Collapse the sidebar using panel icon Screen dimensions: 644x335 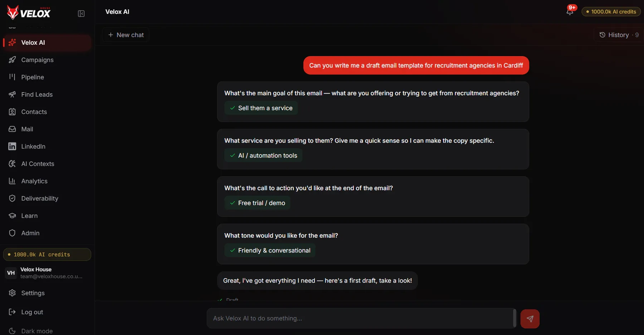point(81,14)
